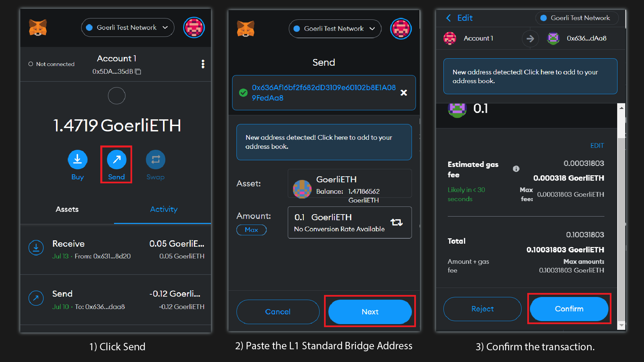Click the scroll-up arrow of the confirm-panel scrollbar
Image resolution: width=644 pixels, height=362 pixels.
click(x=621, y=108)
